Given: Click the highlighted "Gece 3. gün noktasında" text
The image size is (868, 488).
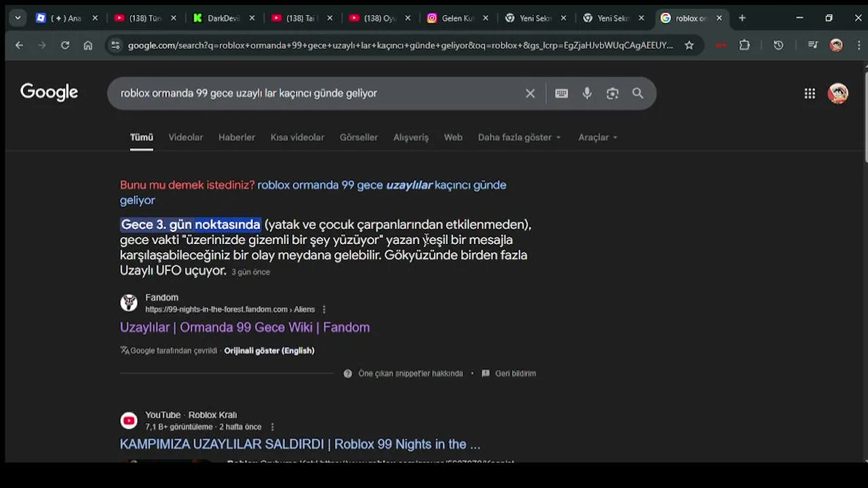Looking at the screenshot, I should click(191, 224).
